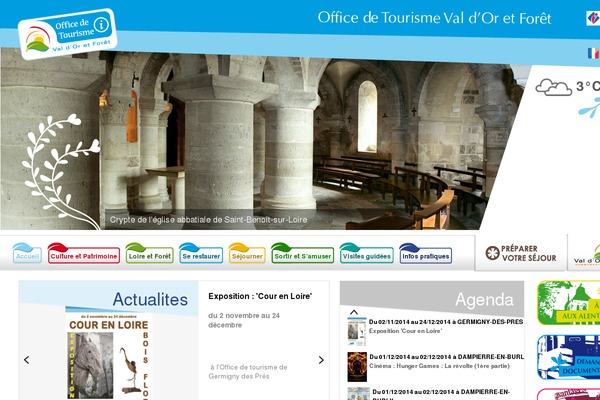Click the Agenda section heading

[x=484, y=299]
